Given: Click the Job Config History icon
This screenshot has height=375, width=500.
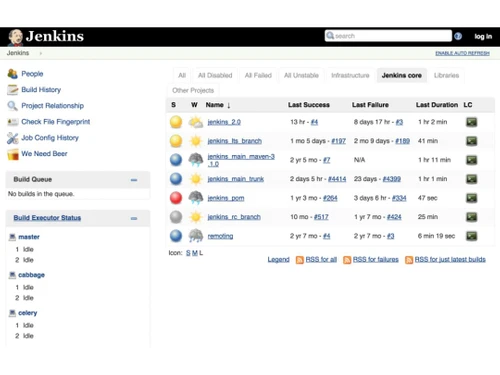Looking at the screenshot, I should 13,138.
